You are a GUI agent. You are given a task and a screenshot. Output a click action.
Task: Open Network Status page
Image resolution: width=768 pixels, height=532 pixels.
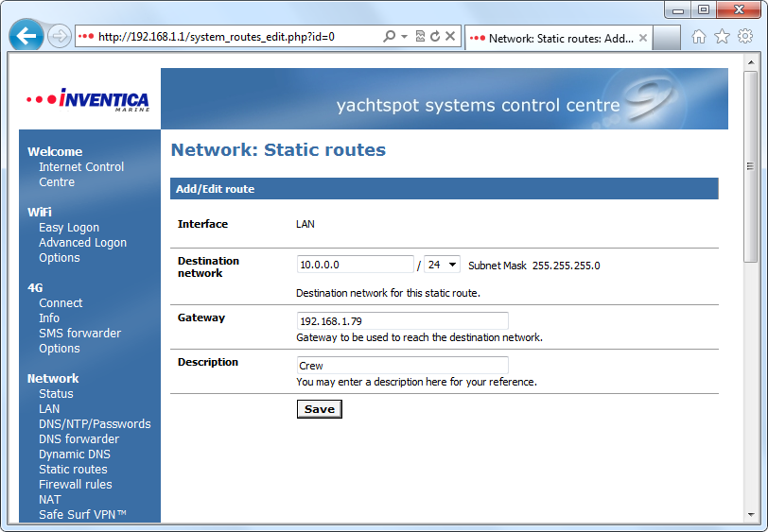coord(56,393)
